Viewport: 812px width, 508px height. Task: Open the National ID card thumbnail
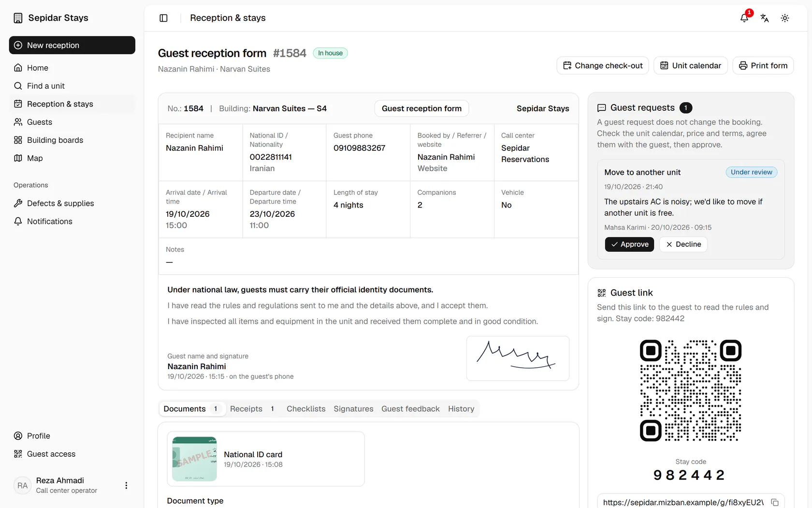coord(195,459)
